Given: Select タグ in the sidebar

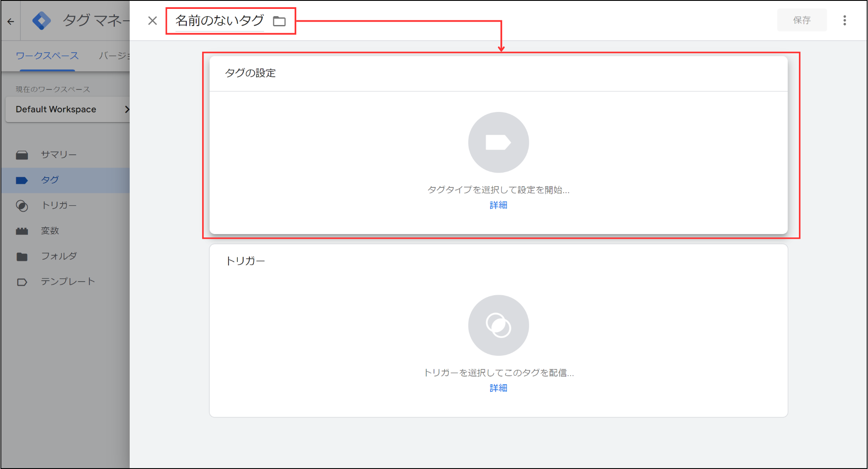Looking at the screenshot, I should pyautogui.click(x=65, y=180).
